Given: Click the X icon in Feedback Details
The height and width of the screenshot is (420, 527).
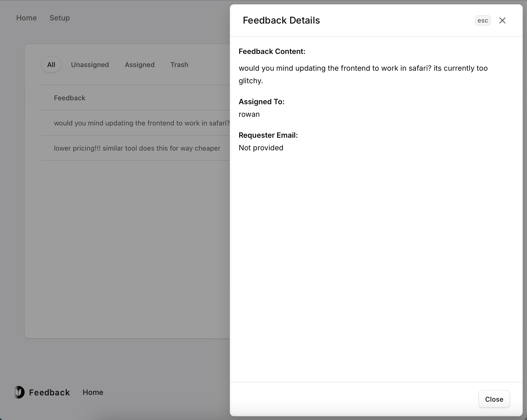Looking at the screenshot, I should click(x=502, y=20).
